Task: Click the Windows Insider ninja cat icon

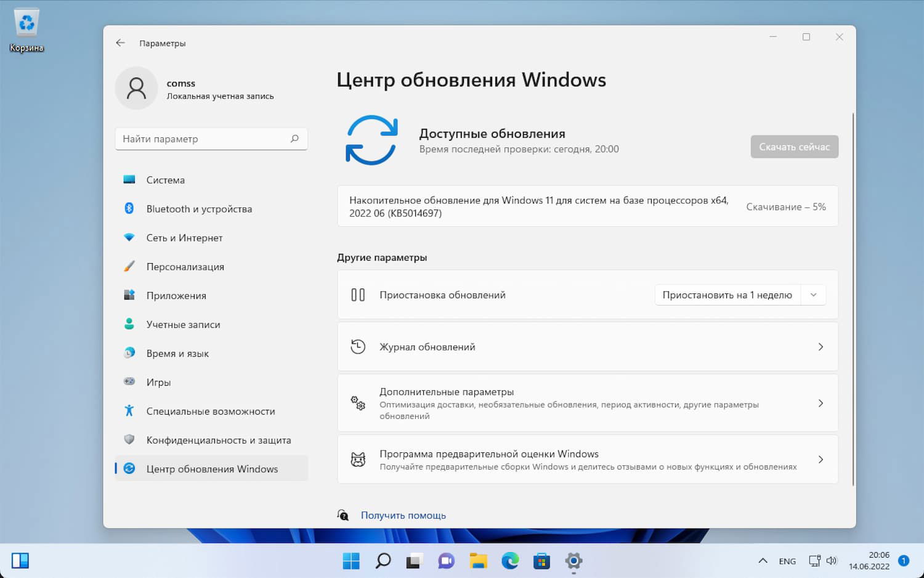Action: 358,459
